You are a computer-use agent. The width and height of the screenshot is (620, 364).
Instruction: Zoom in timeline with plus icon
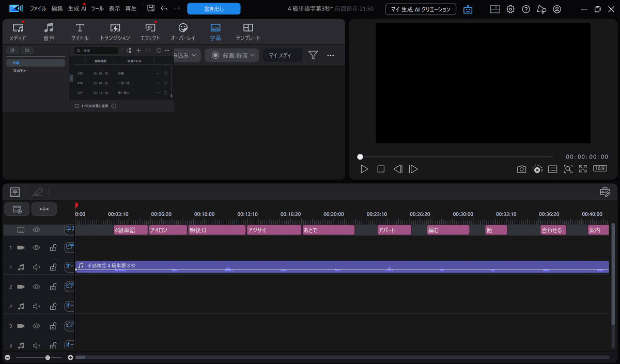70,357
